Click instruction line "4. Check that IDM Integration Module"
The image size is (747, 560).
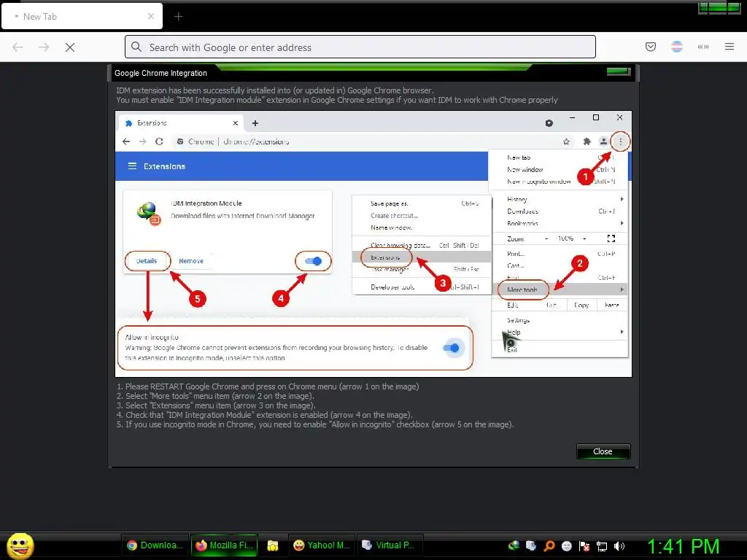[x=265, y=415]
